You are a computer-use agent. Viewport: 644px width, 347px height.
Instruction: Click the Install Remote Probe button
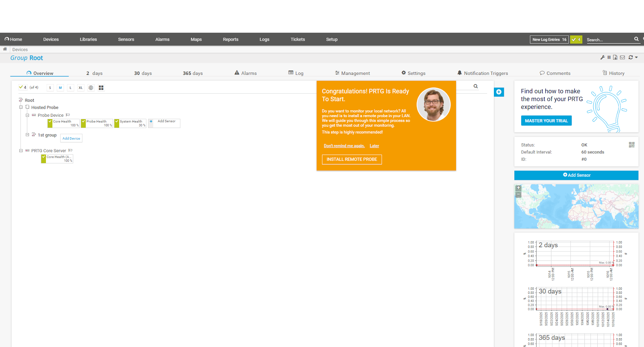(x=351, y=159)
